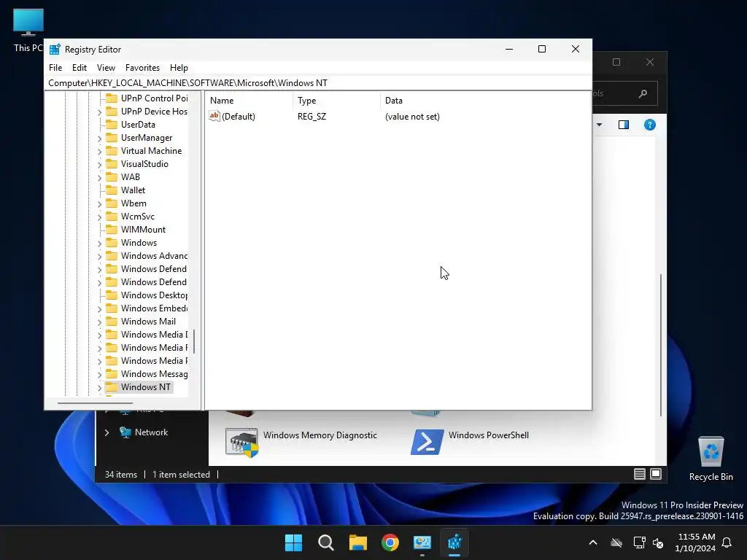Select the Windows folder icon in tree
747x560 pixels.
(112, 242)
